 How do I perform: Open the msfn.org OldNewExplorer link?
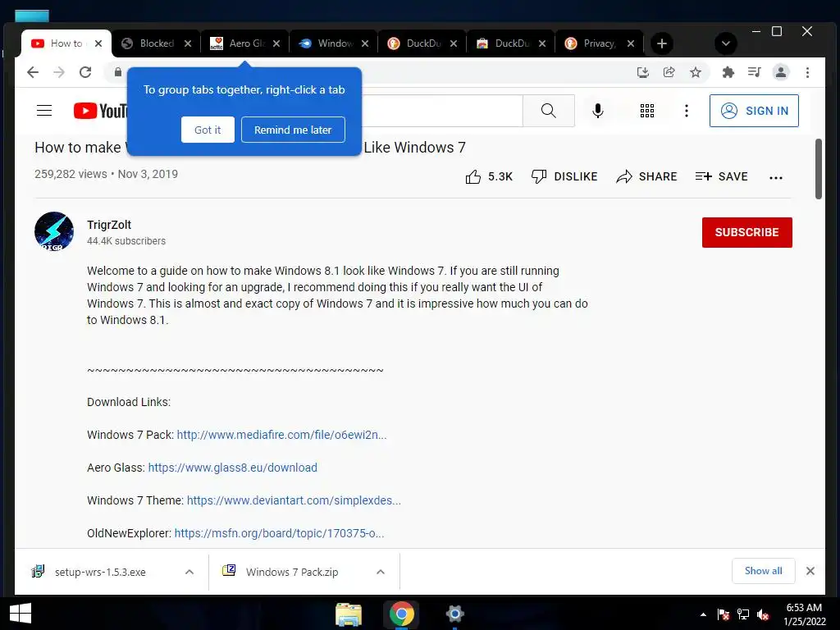tap(279, 533)
